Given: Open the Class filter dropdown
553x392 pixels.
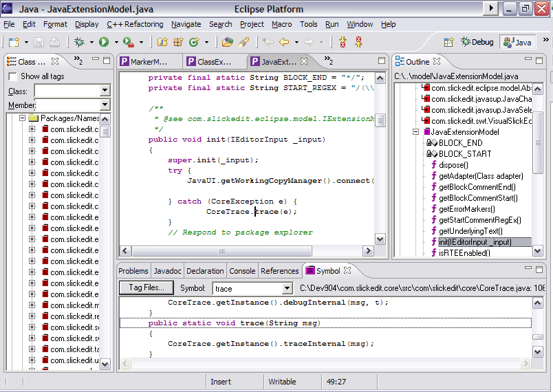Looking at the screenshot, I should point(105,91).
